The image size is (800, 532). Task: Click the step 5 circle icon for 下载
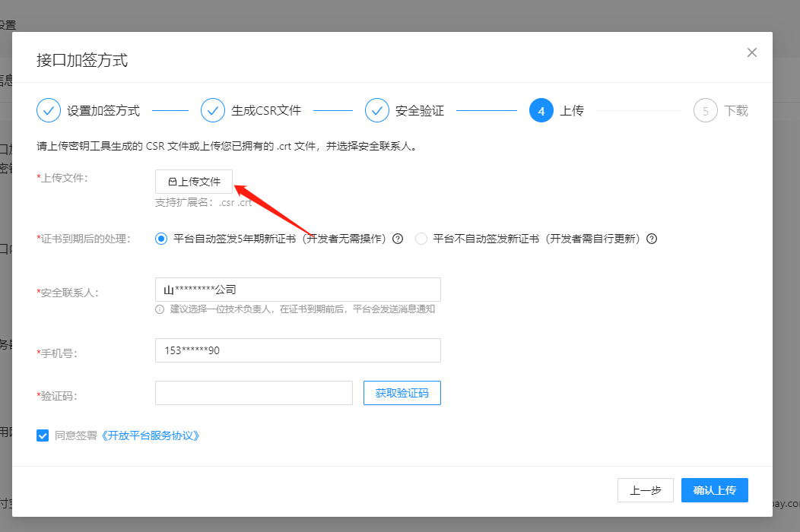tap(706, 110)
